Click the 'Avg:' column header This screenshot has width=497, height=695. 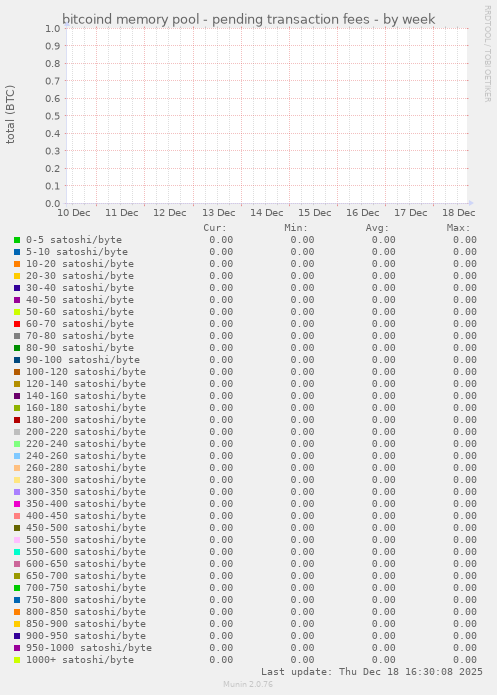point(377,228)
